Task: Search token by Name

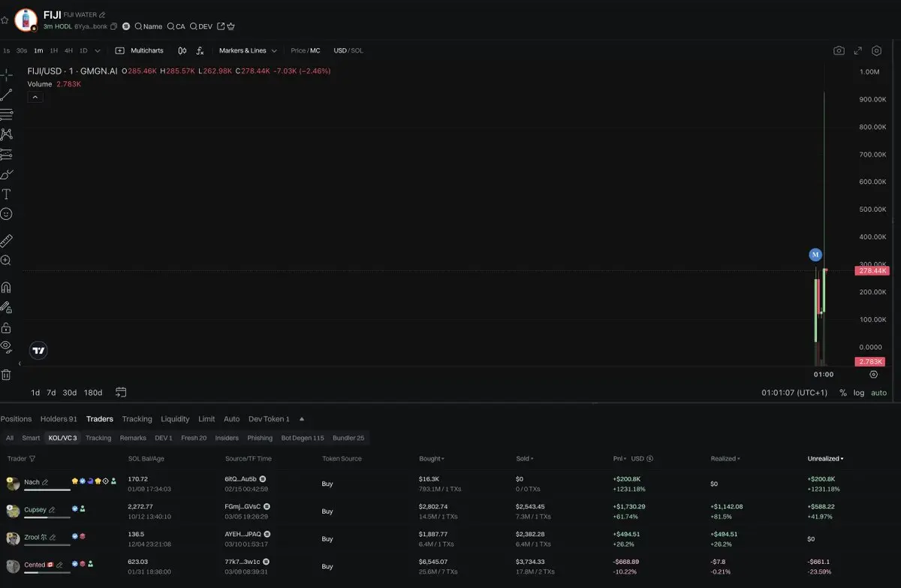Action: (x=148, y=26)
